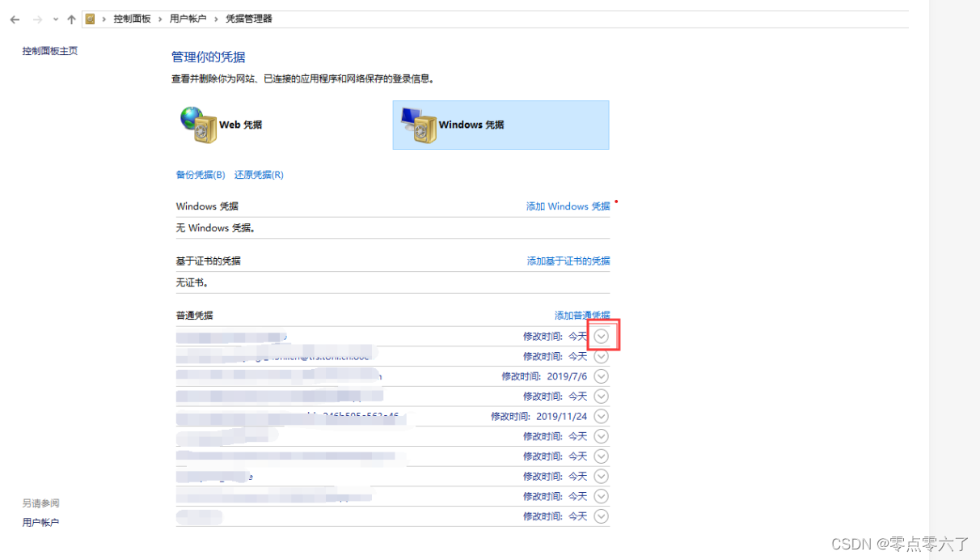Click 还原凭据(R) link
Screen dimensions: 980x560
point(259,175)
